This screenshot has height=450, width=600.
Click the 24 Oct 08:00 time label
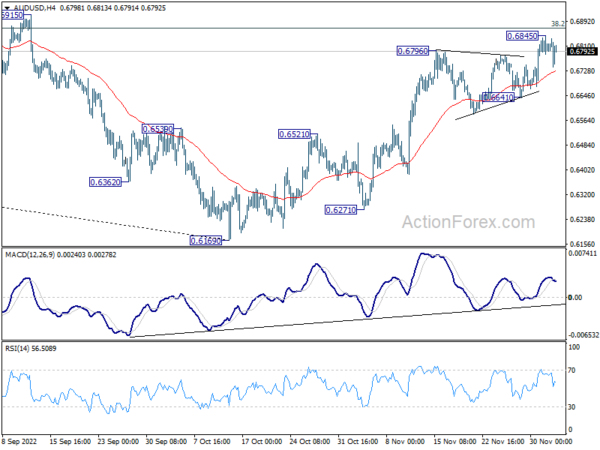(x=310, y=442)
